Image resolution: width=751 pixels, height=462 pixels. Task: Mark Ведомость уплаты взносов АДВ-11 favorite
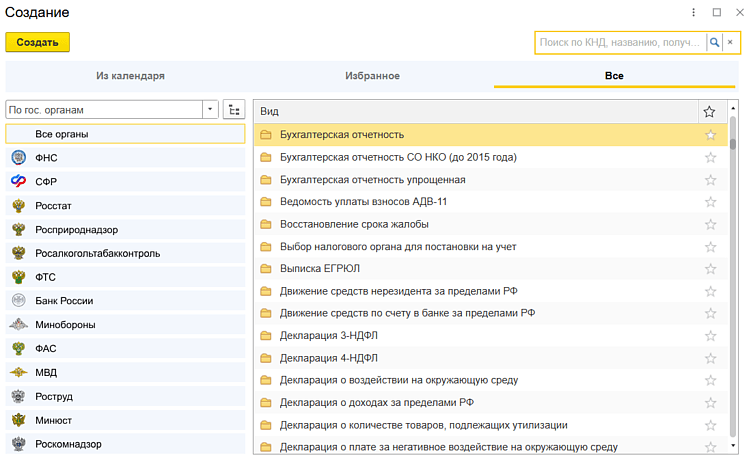click(x=710, y=202)
